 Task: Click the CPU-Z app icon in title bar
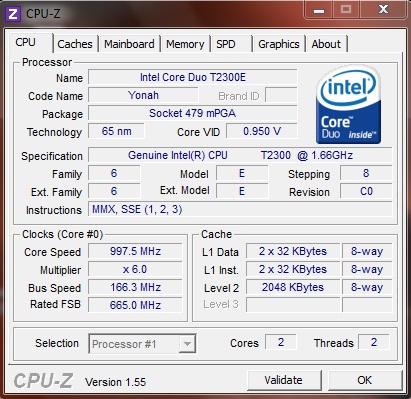(x=13, y=14)
